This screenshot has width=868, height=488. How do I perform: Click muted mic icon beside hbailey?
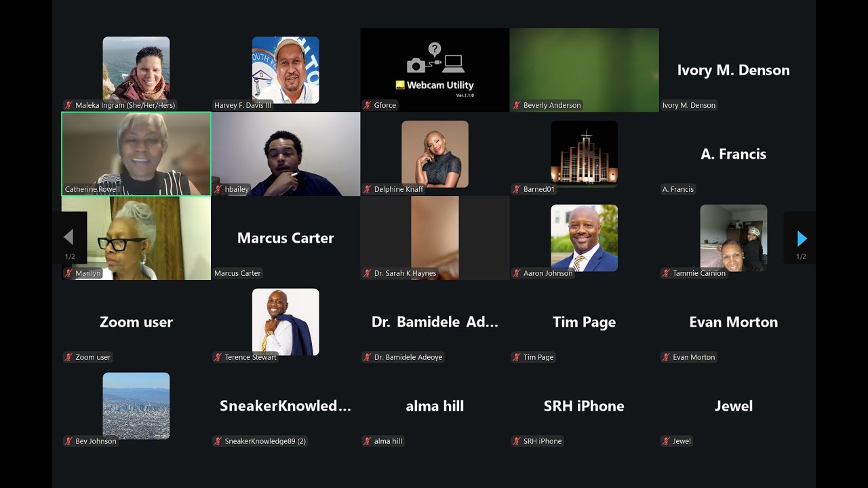(218, 189)
